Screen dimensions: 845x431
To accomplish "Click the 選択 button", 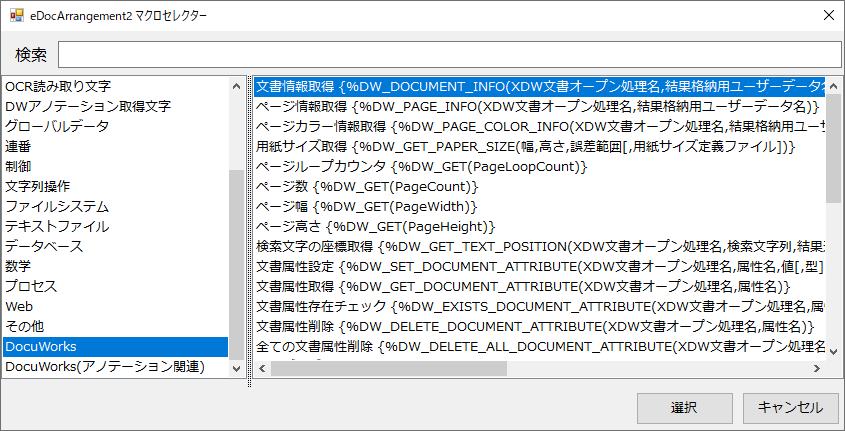I will point(684,408).
